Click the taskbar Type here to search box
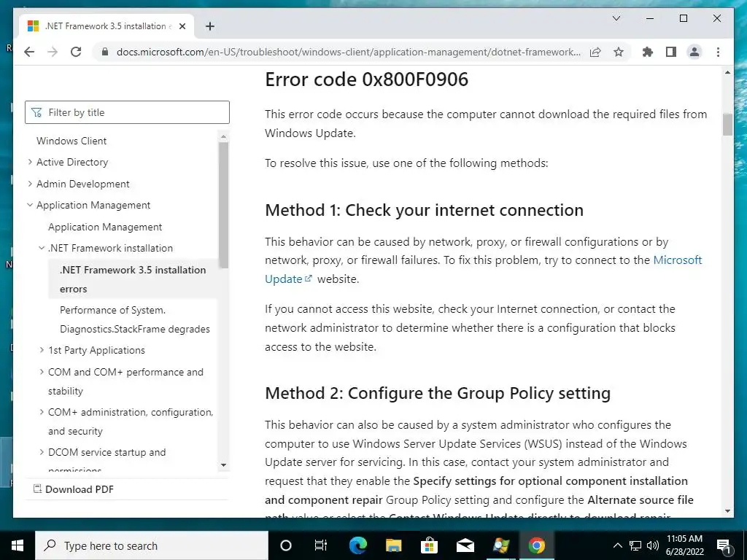The image size is (747, 560). coord(152,545)
